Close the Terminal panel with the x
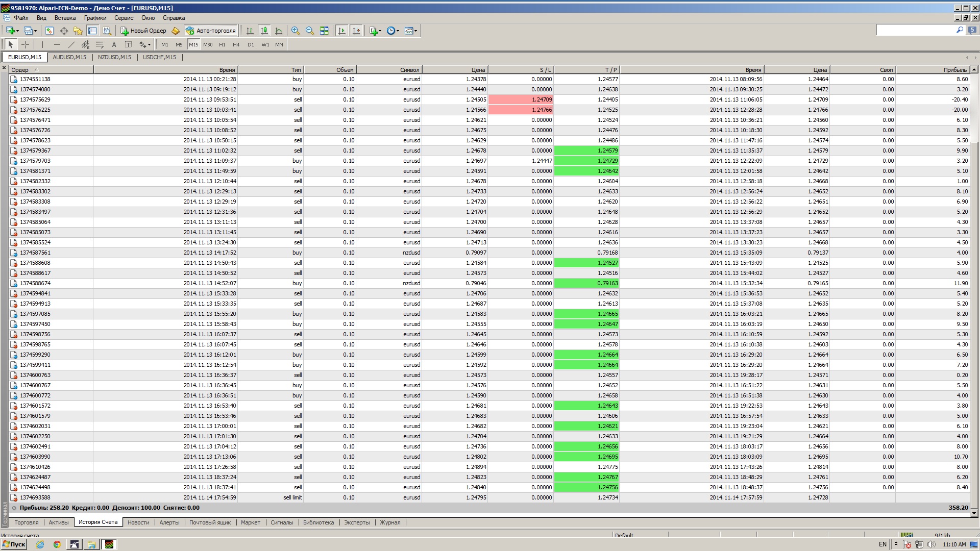The height and width of the screenshot is (551, 980). (x=4, y=67)
